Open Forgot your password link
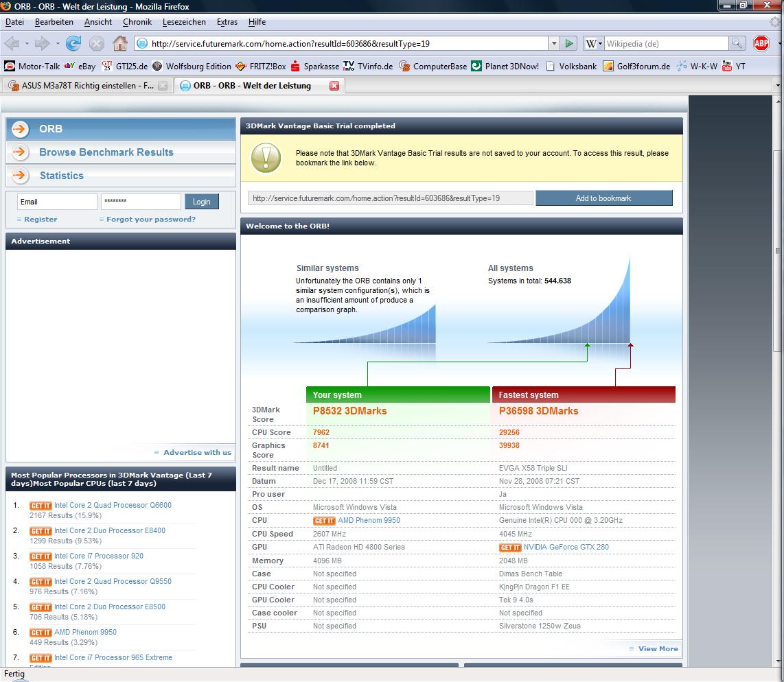 point(150,219)
